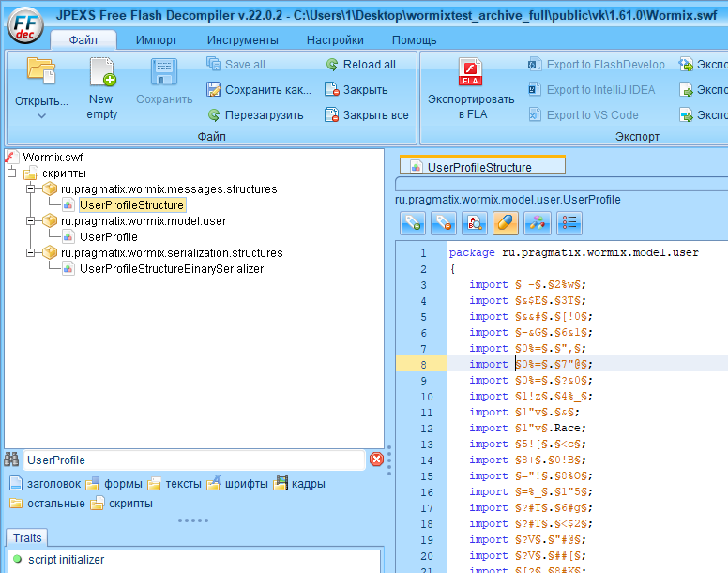The image size is (728, 573).
Task: Filter by остальные tag
Action: (x=47, y=504)
